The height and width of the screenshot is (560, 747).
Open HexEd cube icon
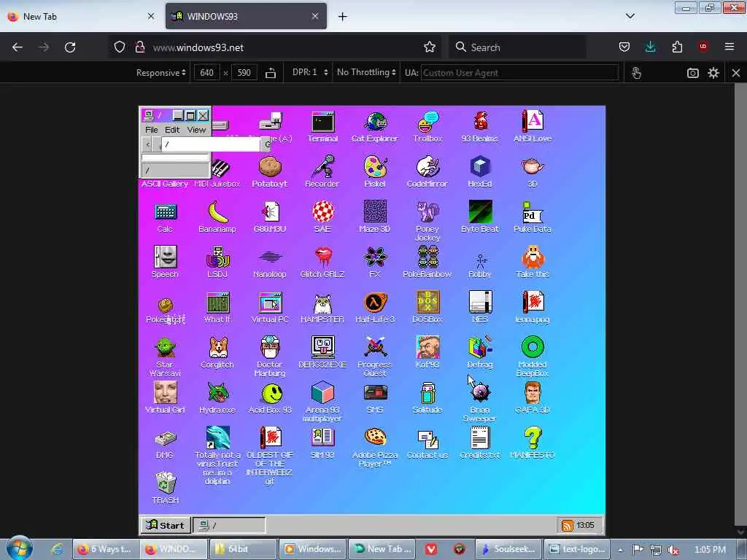[x=480, y=172]
